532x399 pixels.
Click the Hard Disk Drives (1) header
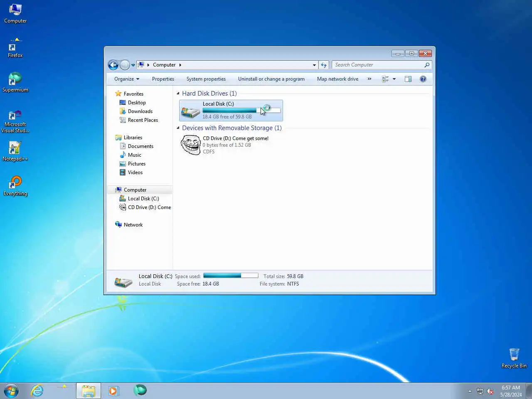[x=209, y=94]
